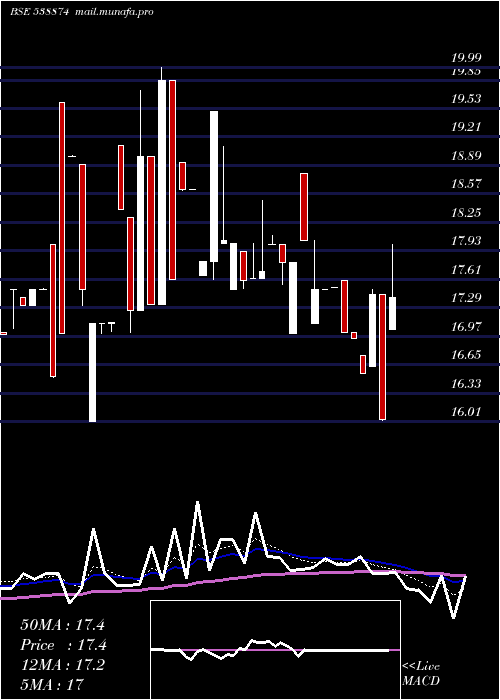500x700 pixels.
Task: Click inside the MACD inset chart
Action: [x=275, y=650]
